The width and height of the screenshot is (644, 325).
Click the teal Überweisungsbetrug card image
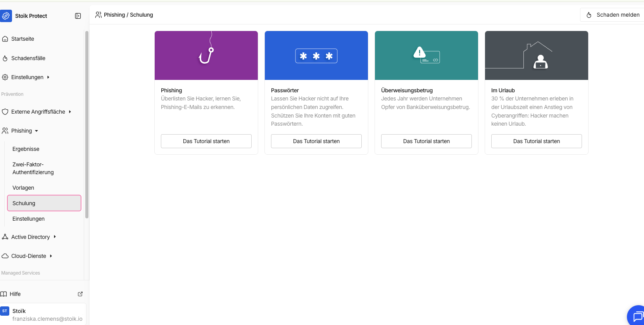[426, 55]
